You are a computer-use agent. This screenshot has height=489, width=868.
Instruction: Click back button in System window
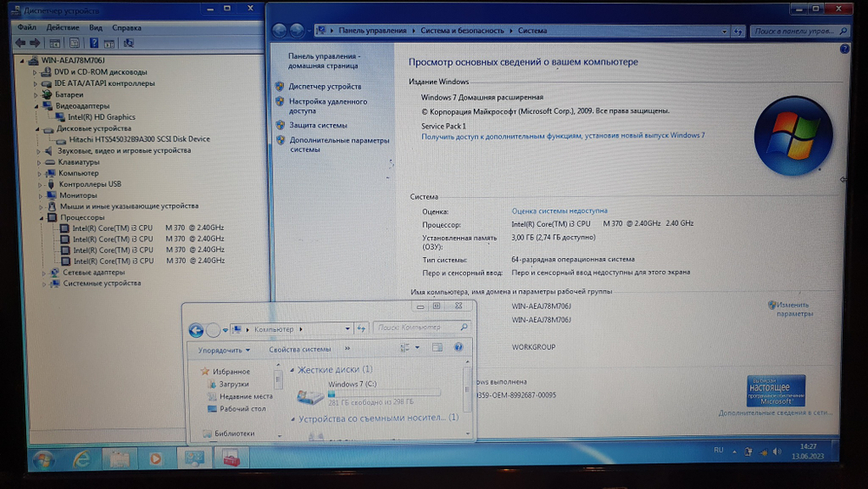coord(279,30)
